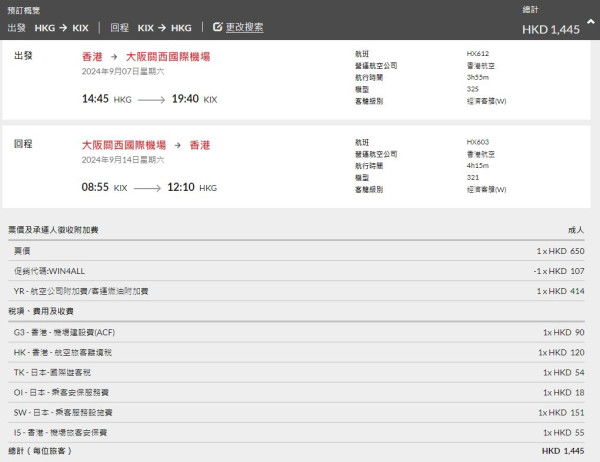Screen dimensions: 600x462
Task: Click the per-passenger total HKD 1,445 at the bottom
Action: click(563, 451)
